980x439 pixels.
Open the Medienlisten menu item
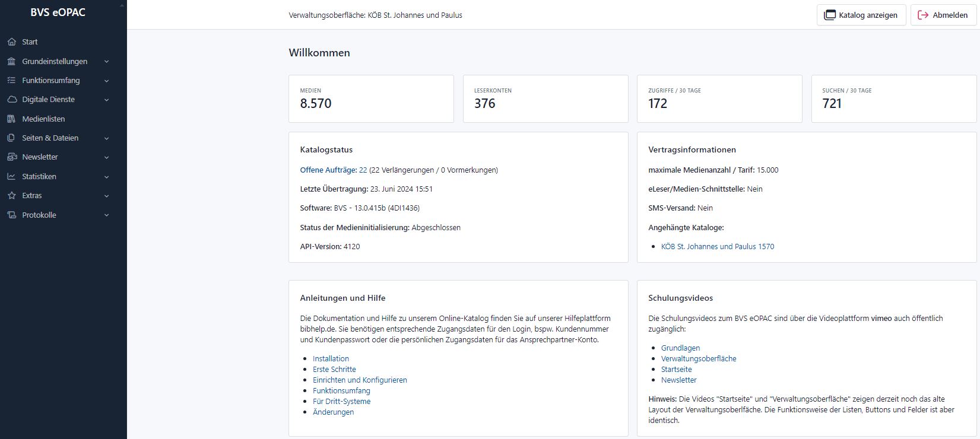43,119
